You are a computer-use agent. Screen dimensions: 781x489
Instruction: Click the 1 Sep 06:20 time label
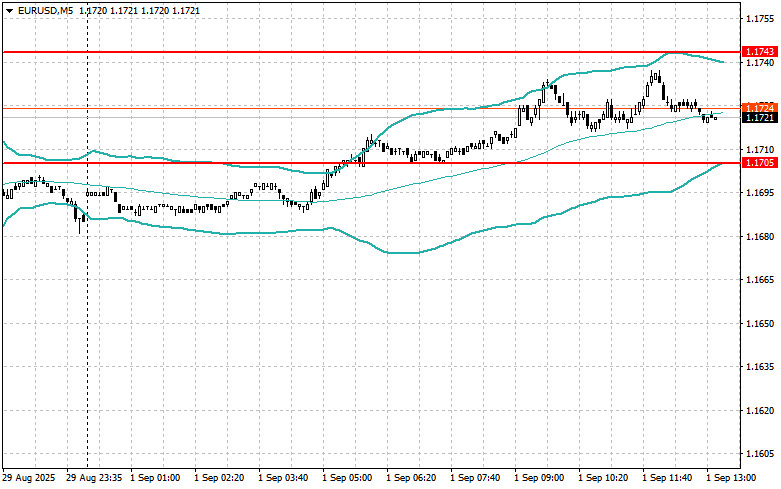click(x=411, y=478)
